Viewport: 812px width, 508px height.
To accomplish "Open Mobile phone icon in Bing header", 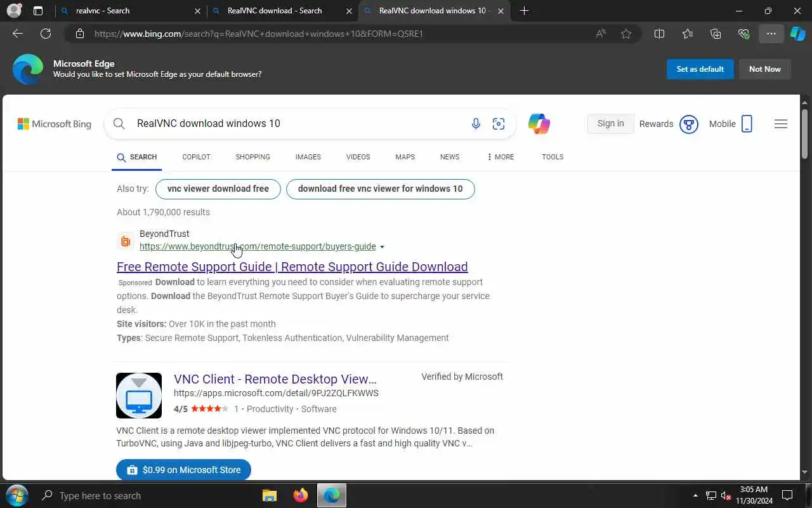I will (x=747, y=124).
